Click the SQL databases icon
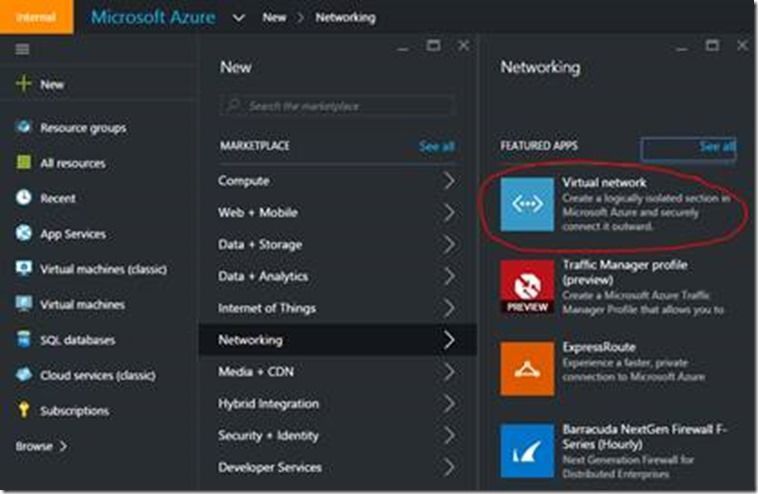 (x=23, y=339)
